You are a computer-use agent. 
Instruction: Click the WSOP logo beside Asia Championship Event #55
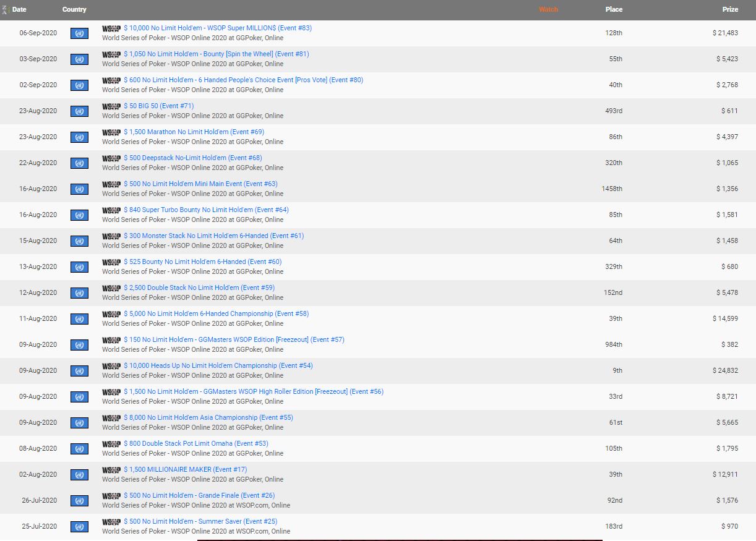coord(111,418)
